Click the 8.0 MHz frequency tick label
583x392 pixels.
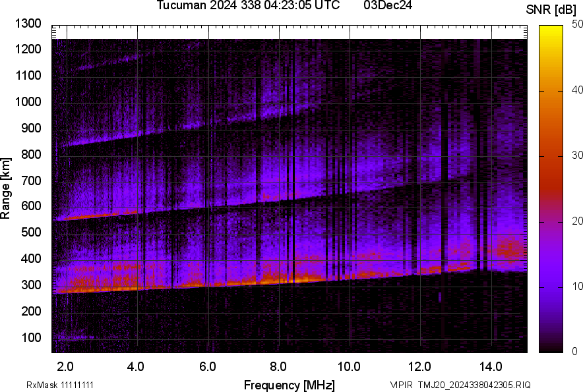pos(278,366)
